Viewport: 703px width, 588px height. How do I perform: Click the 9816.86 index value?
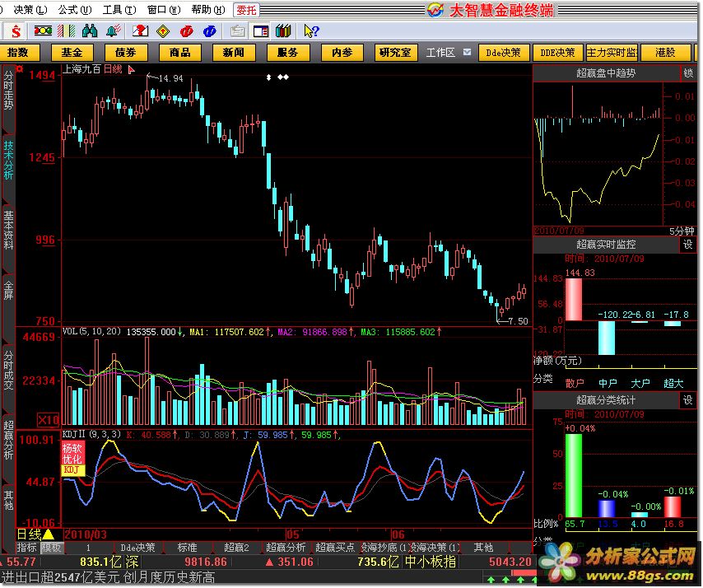pos(206,562)
